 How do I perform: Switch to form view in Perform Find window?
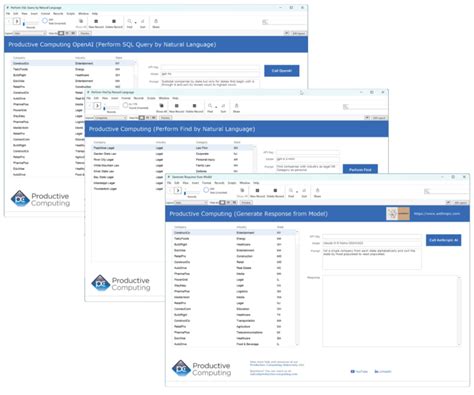(x=142, y=118)
